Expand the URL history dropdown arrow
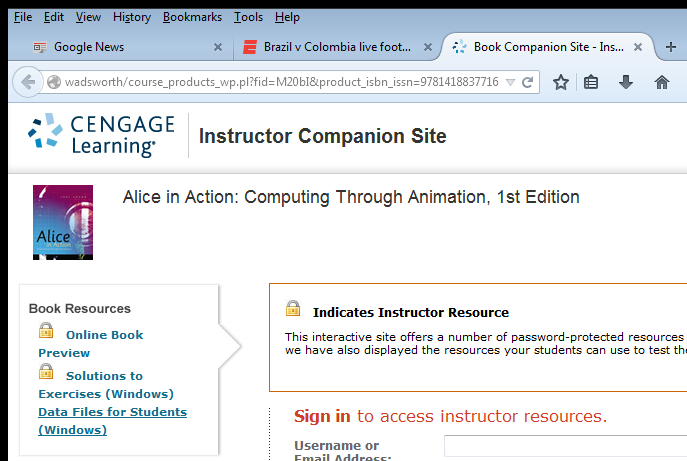Screen dimensions: 687x461 point(510,82)
